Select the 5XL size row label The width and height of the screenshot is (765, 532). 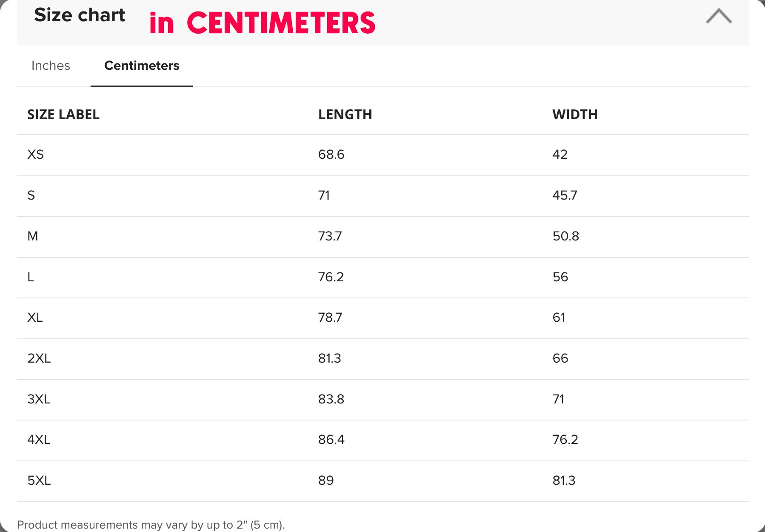coord(39,481)
